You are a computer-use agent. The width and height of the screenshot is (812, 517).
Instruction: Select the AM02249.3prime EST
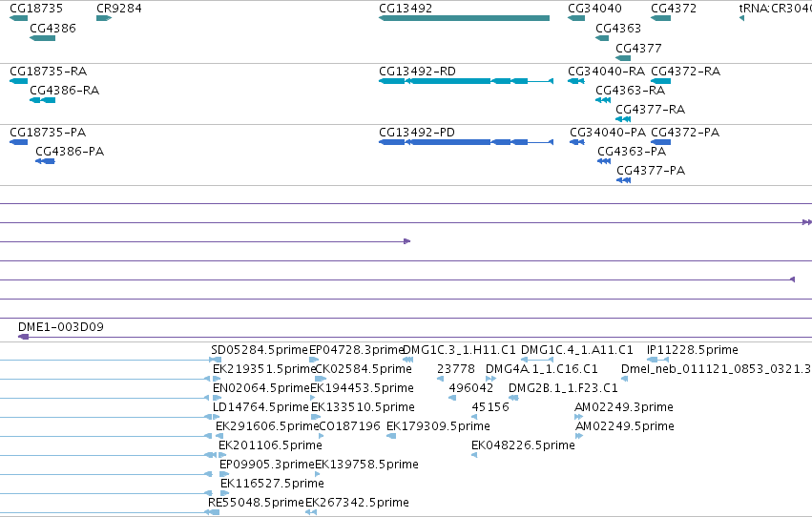pyautogui.click(x=578, y=417)
